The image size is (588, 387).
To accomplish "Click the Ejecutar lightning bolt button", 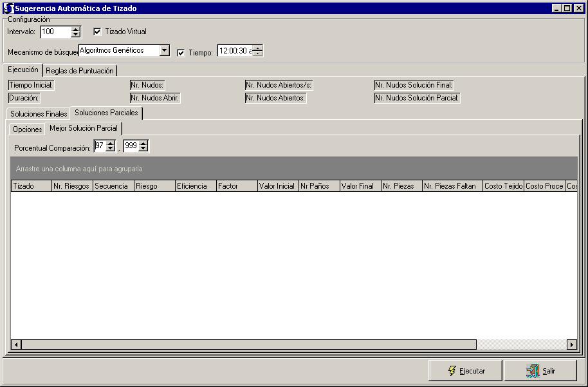I will [x=466, y=371].
